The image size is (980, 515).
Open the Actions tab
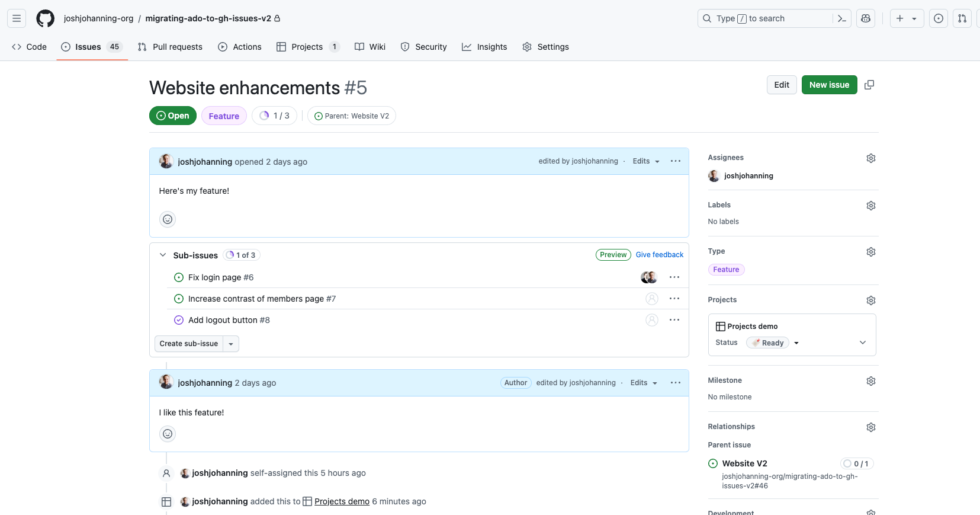tap(240, 47)
